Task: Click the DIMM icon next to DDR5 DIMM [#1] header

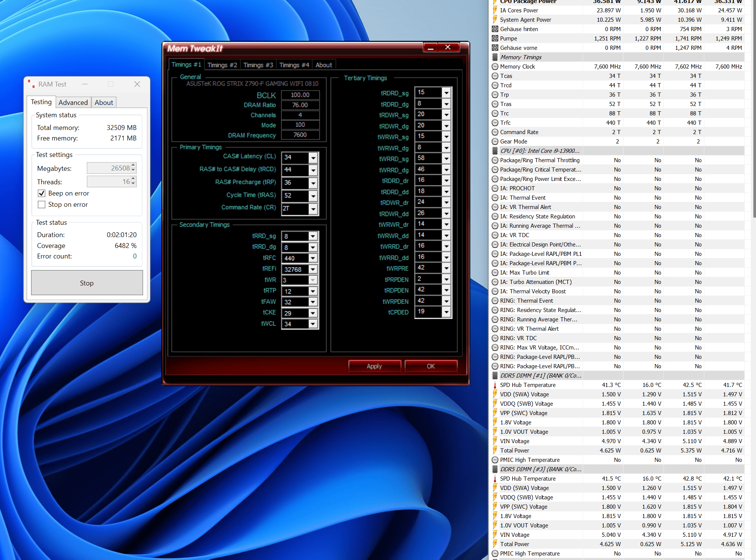Action: pos(495,376)
